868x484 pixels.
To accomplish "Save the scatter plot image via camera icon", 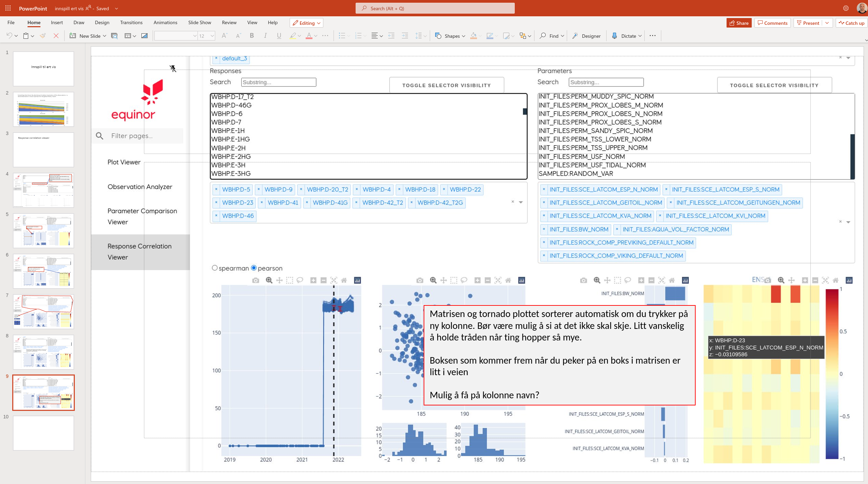I will [x=420, y=280].
